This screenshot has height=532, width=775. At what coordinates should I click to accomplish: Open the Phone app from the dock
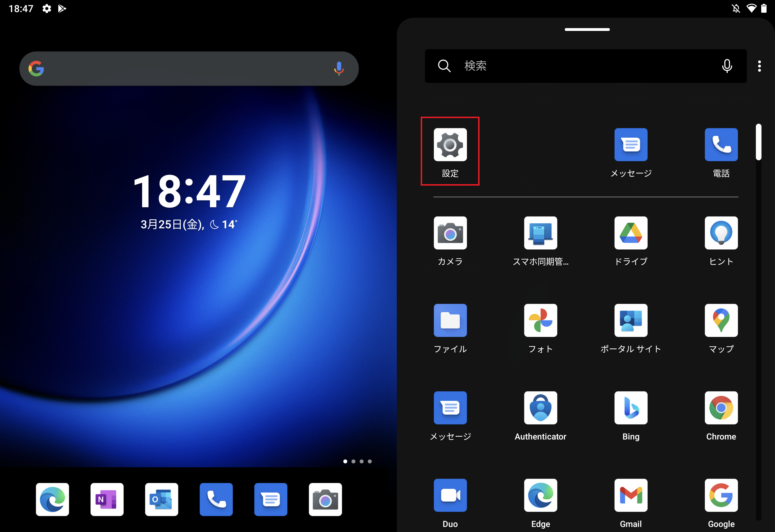pyautogui.click(x=216, y=499)
